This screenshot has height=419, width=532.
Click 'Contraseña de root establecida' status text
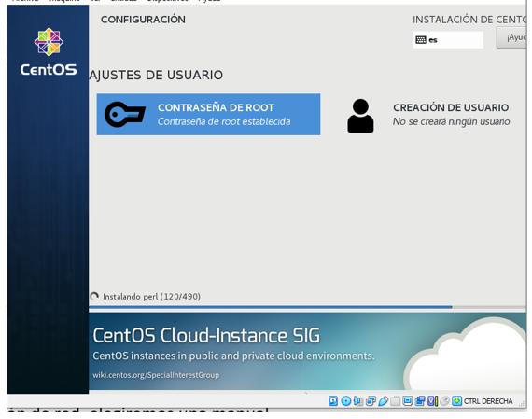(x=224, y=121)
